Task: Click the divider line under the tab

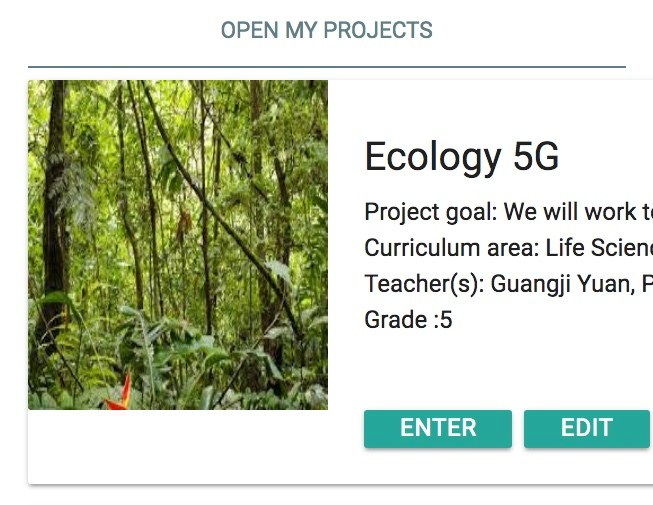Action: (326, 67)
